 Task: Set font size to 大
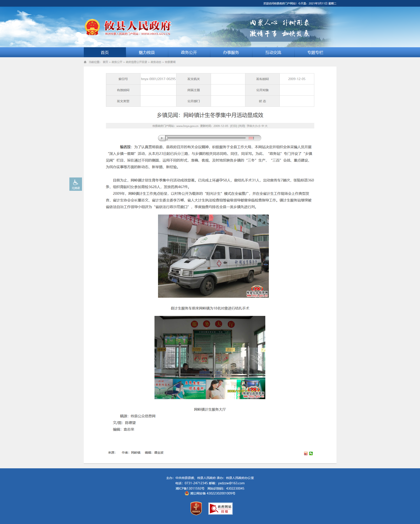pyautogui.click(x=266, y=126)
